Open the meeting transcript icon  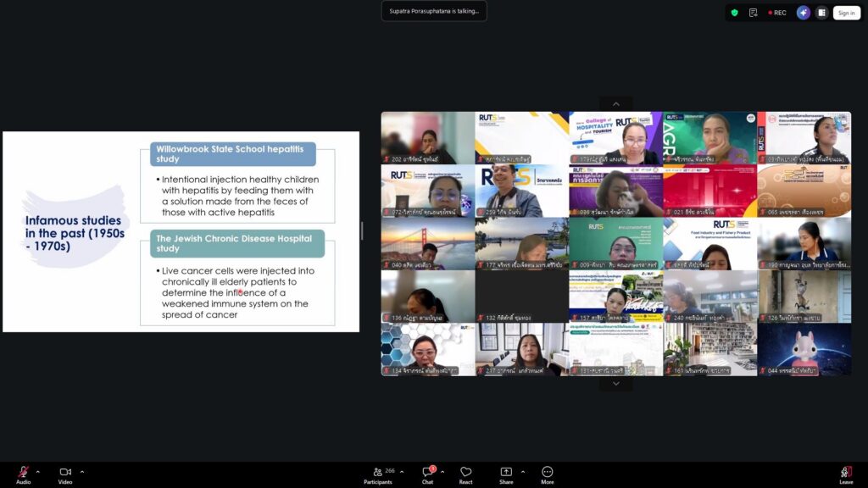(x=753, y=13)
